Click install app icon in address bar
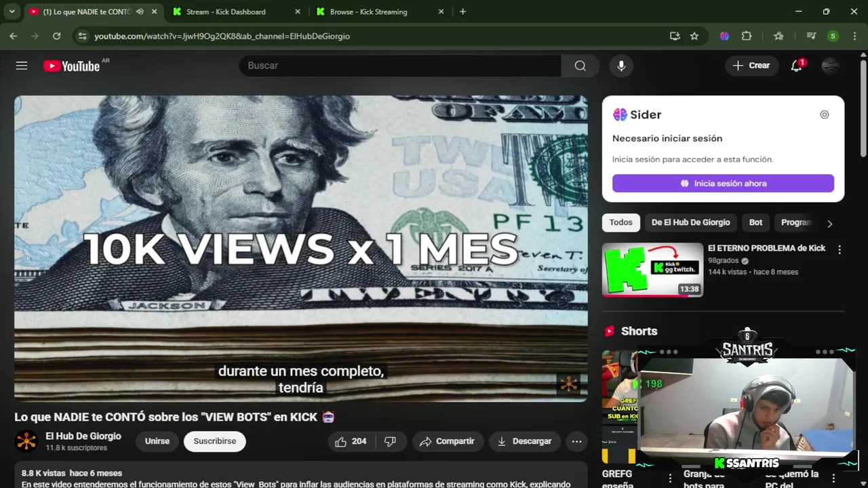Screen dimensions: 868x488 pos(675,36)
